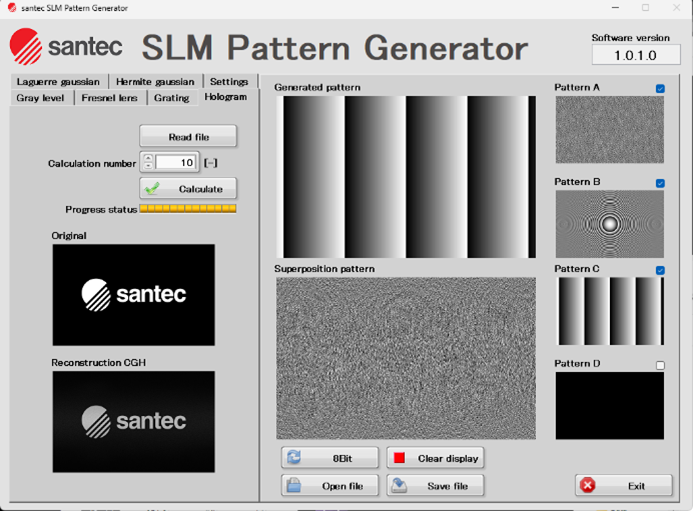Click the Open file folder button

click(330, 486)
